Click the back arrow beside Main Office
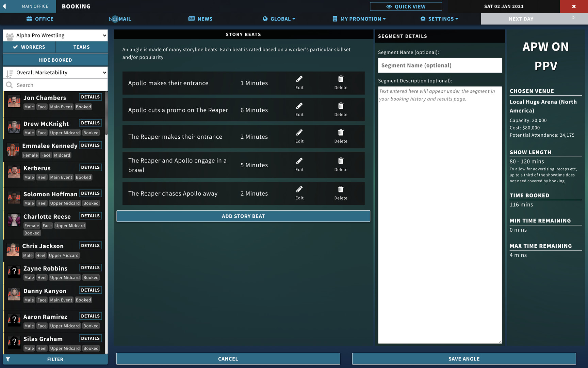Screen dimensions: 588x368 [x=4, y=6]
